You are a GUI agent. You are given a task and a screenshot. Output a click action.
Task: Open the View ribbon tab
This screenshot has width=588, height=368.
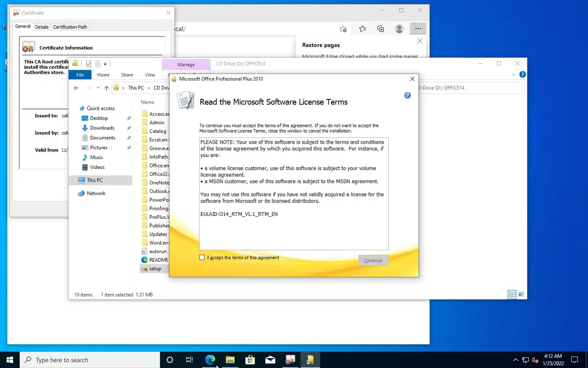pyautogui.click(x=150, y=75)
